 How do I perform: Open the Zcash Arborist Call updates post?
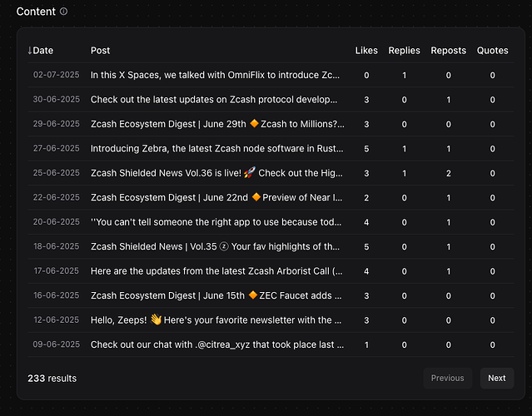[x=215, y=271]
